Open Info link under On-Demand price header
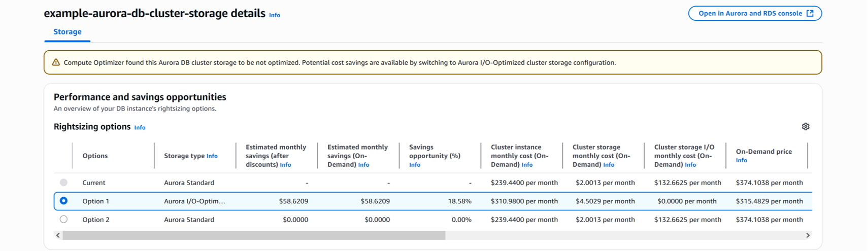Viewport: 868px width, 251px height. [x=742, y=160]
